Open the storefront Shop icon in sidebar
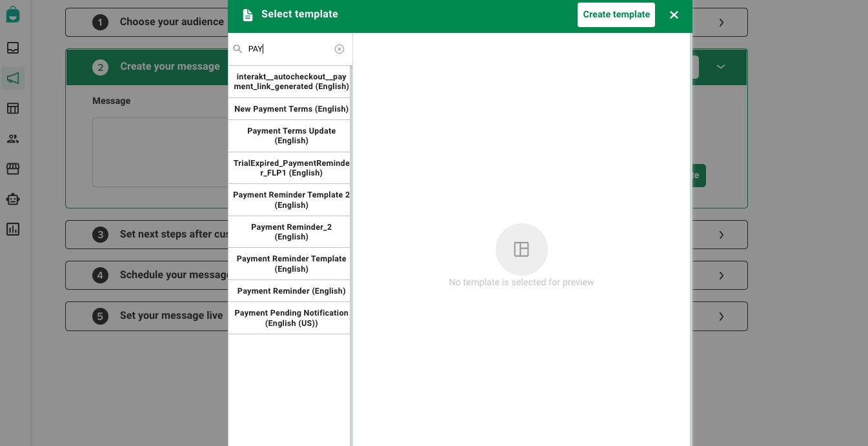 [x=13, y=168]
